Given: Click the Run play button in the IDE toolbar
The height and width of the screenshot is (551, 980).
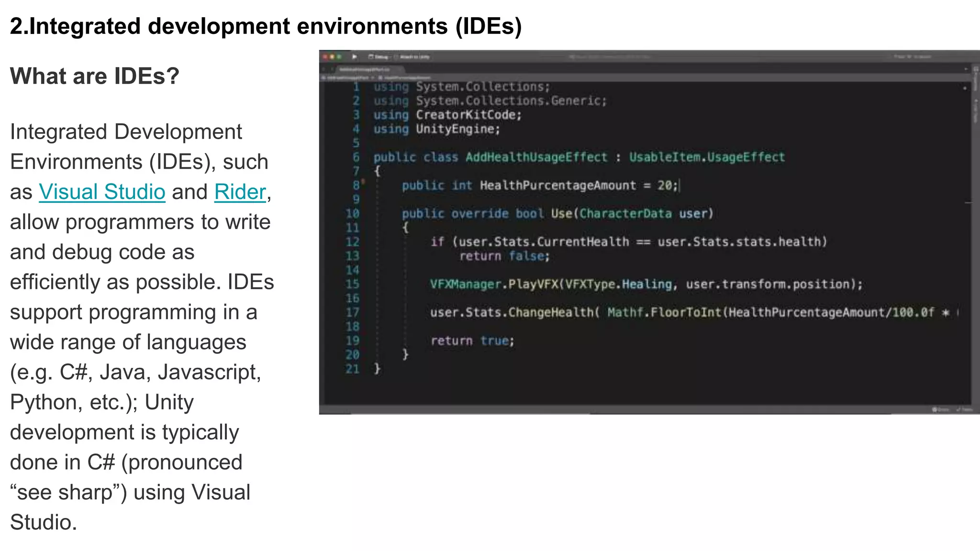Looking at the screenshot, I should [355, 56].
